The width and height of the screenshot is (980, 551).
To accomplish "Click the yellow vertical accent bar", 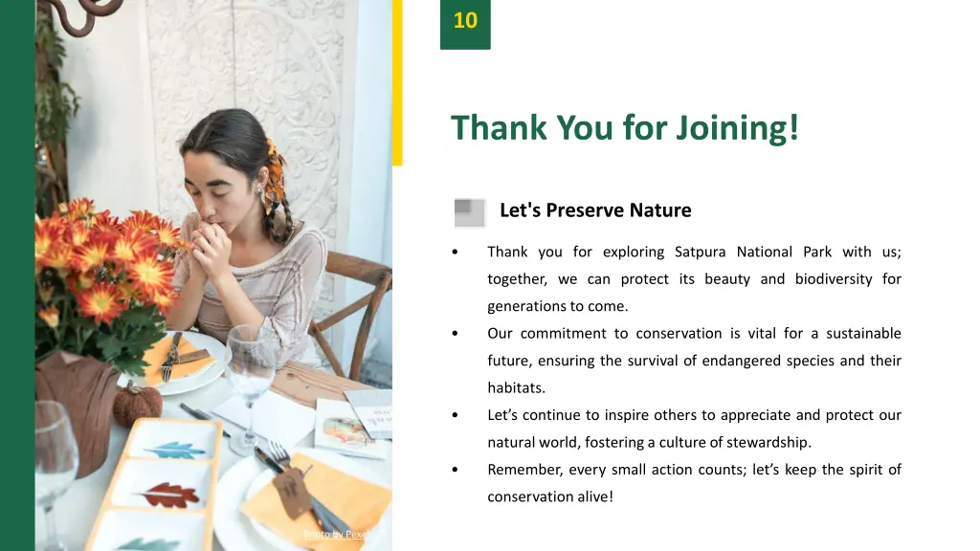I will pos(397,82).
